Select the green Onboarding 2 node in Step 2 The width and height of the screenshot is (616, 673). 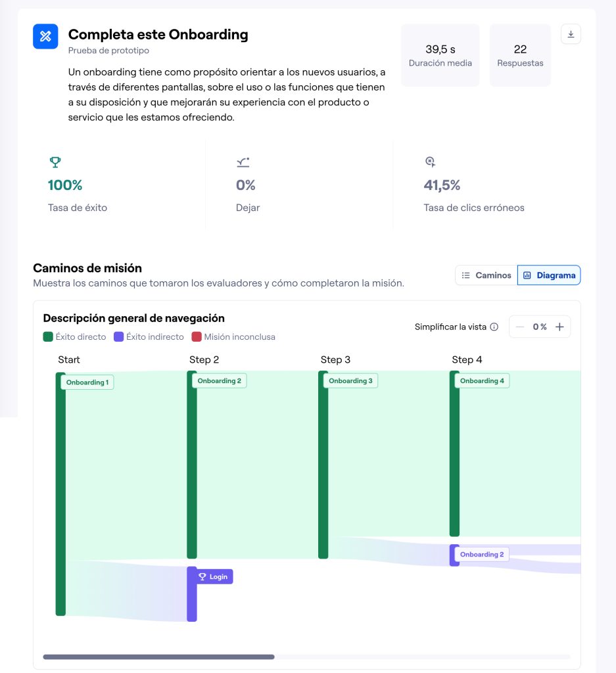[219, 381]
